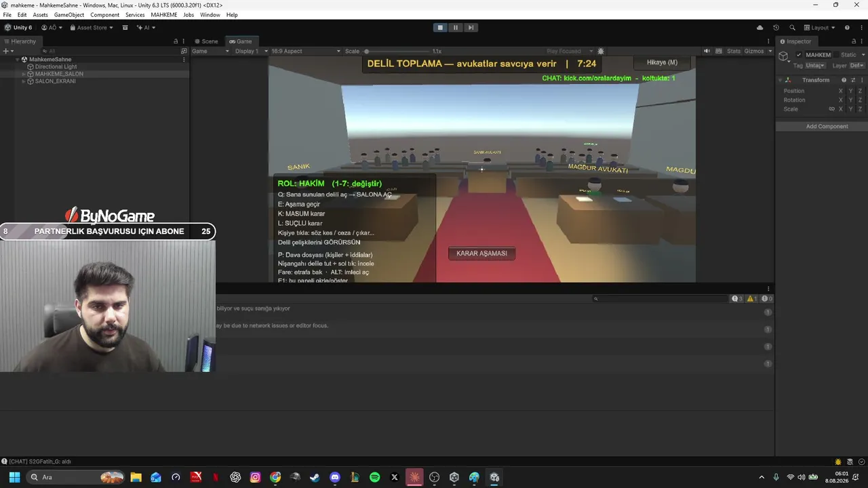
Task: Open the Windows Start menu
Action: [x=14, y=477]
